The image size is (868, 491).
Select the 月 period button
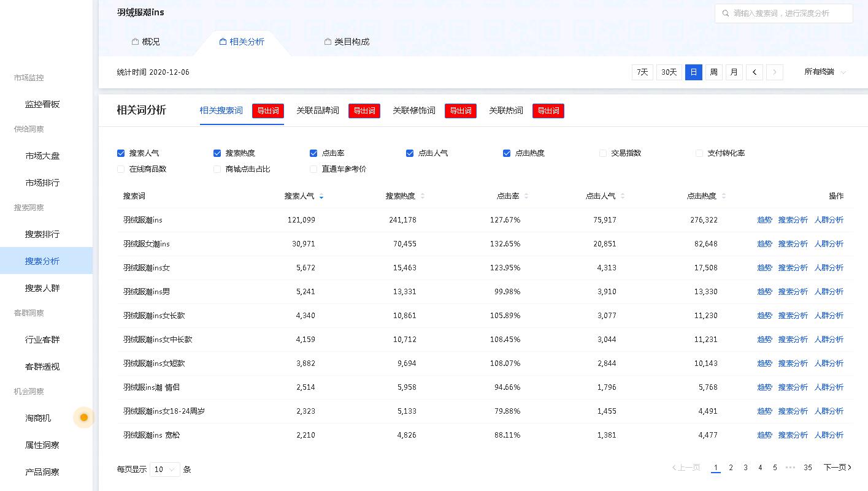[x=734, y=72]
